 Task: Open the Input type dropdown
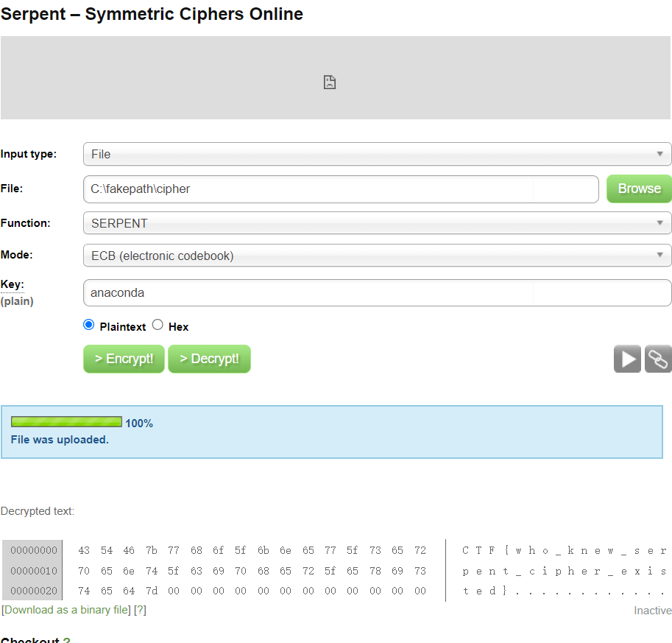pos(377,154)
